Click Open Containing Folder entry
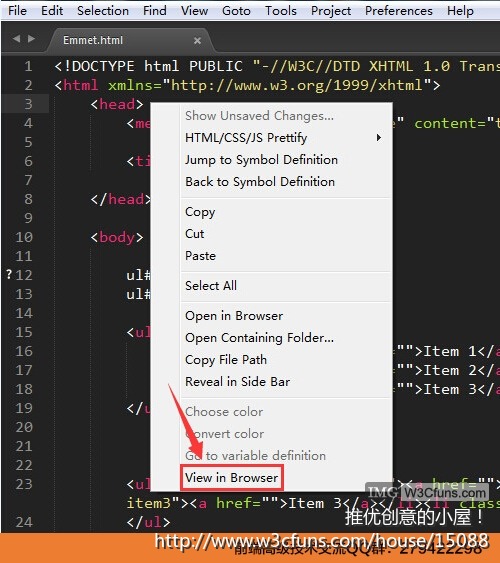This screenshot has width=500, height=563. [x=286, y=338]
